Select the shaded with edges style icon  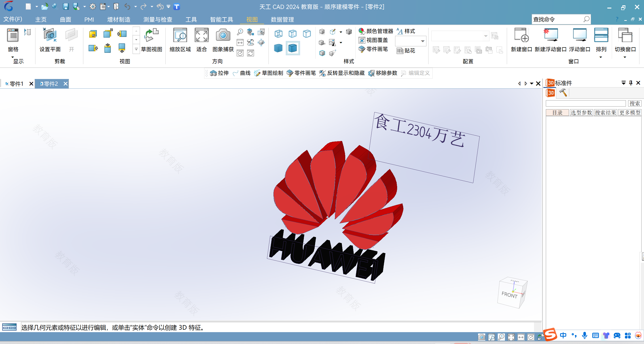click(293, 48)
